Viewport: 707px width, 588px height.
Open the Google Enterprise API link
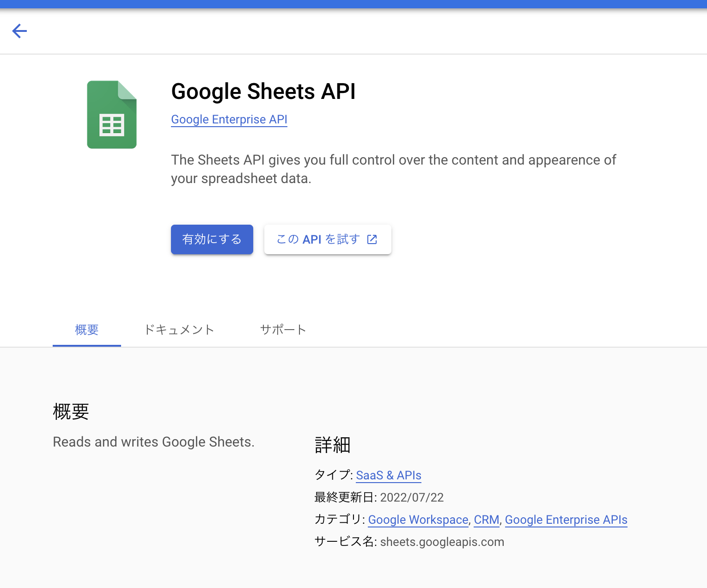tap(229, 119)
